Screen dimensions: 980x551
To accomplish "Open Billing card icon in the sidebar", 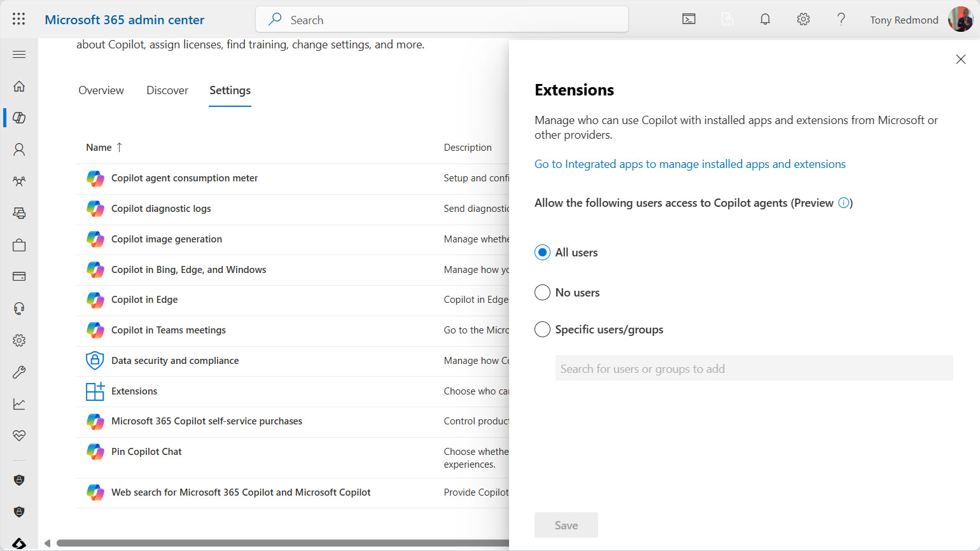I will coord(19,277).
